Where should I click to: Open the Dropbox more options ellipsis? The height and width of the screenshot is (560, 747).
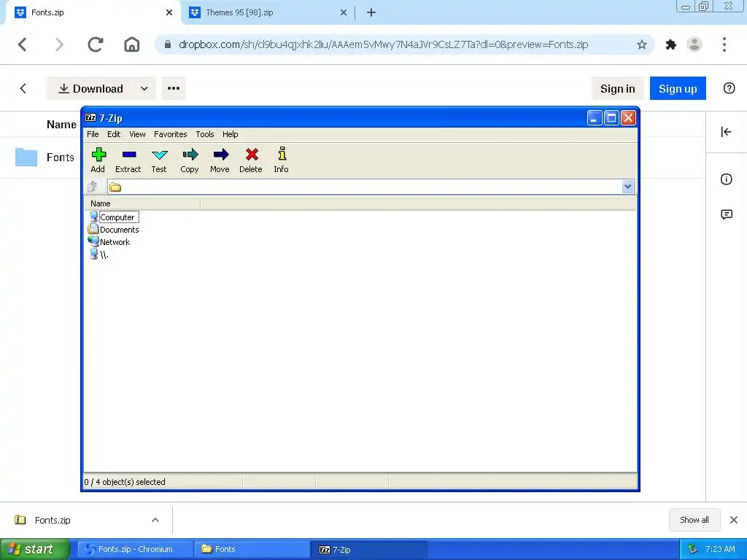click(x=174, y=88)
